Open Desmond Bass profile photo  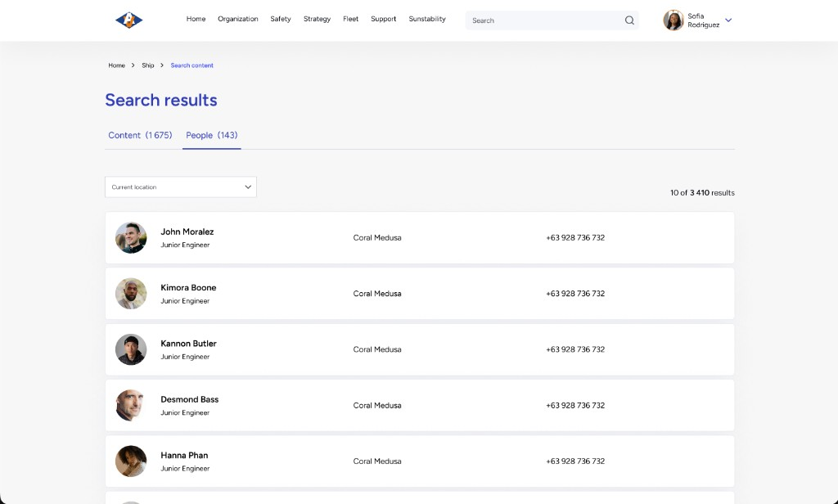(x=131, y=405)
